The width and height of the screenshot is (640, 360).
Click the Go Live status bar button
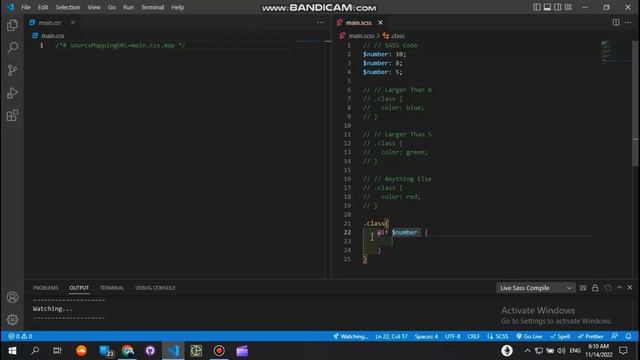(x=529, y=336)
